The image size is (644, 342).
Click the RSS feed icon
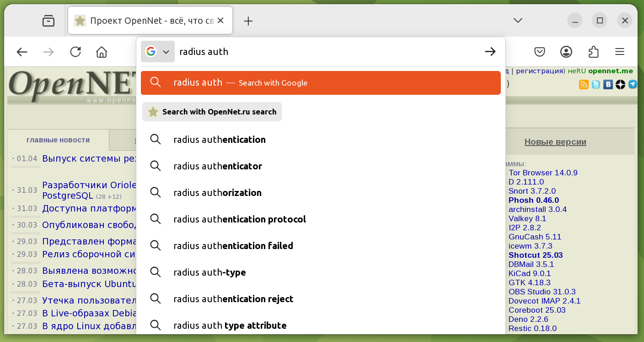tap(584, 84)
